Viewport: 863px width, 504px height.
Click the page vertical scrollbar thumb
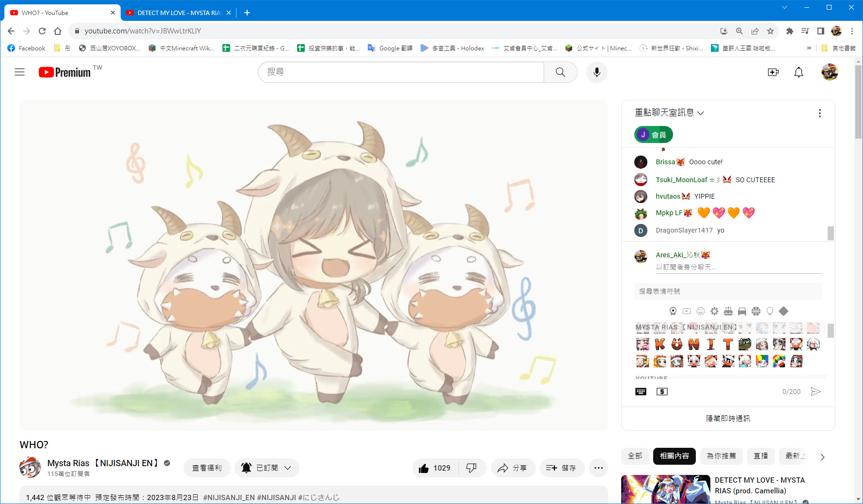[858, 102]
